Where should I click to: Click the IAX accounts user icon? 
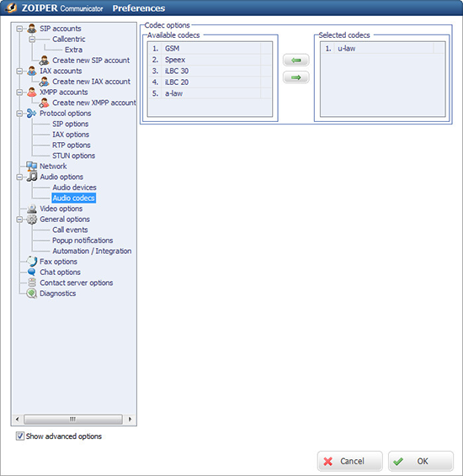(x=32, y=71)
